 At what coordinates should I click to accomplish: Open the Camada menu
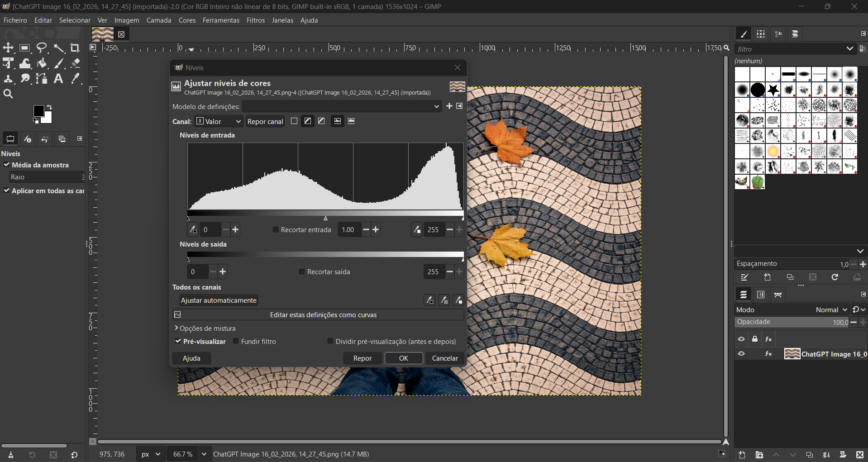tap(158, 20)
